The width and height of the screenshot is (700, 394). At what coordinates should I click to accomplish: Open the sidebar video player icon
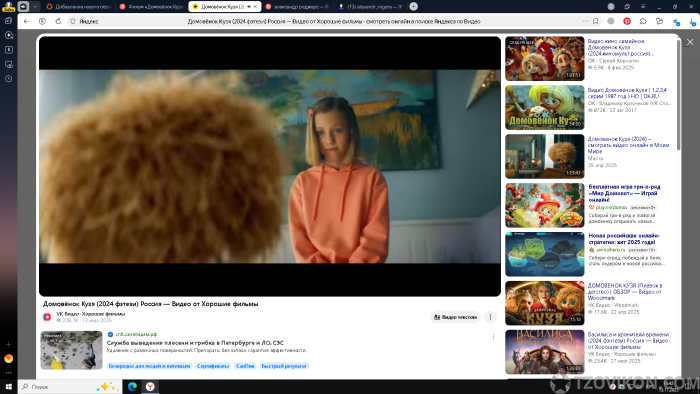8,35
